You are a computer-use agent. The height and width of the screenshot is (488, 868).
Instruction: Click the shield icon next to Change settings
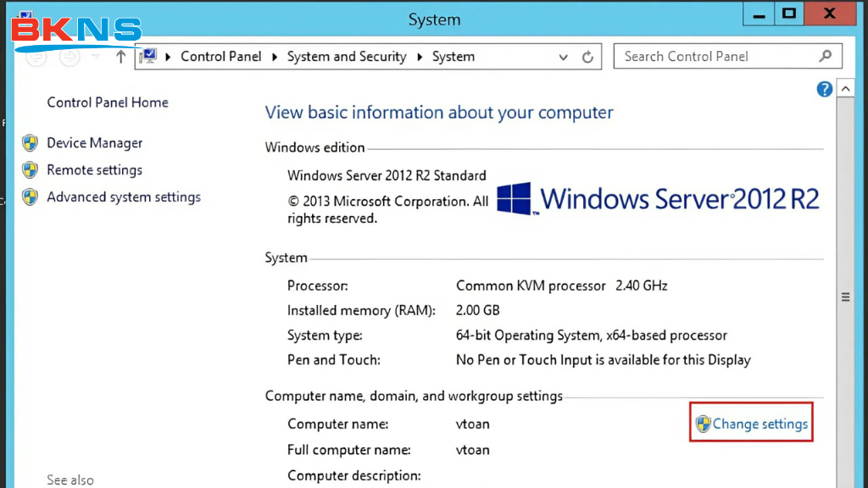click(x=703, y=424)
